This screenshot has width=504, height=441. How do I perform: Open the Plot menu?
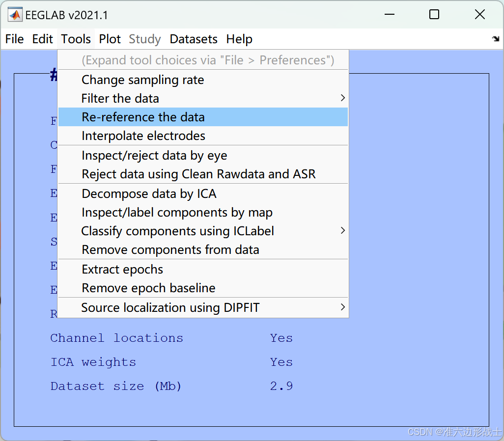pyautogui.click(x=110, y=39)
